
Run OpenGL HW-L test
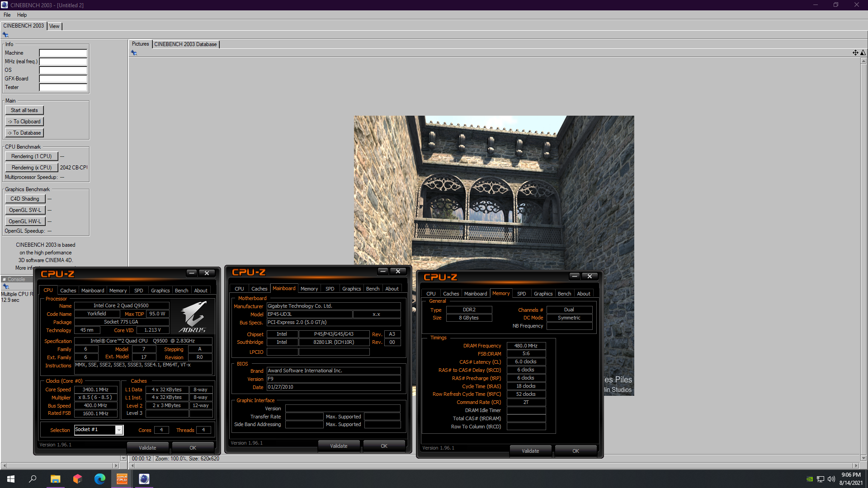(x=25, y=221)
